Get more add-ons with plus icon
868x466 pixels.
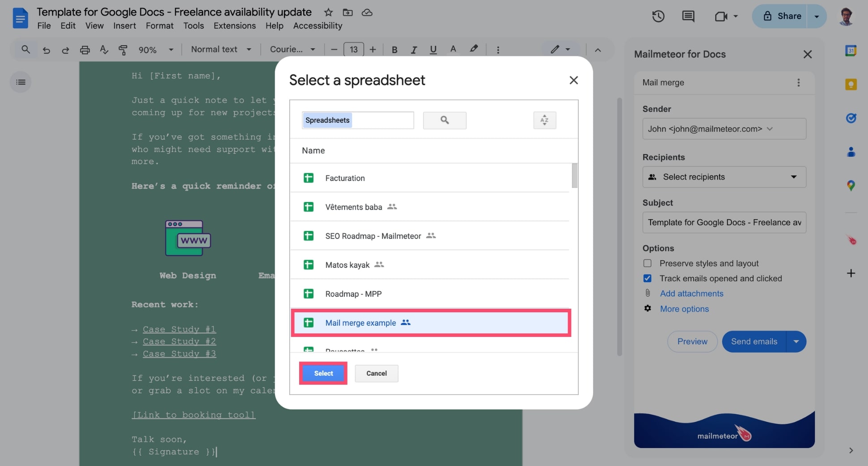click(851, 273)
